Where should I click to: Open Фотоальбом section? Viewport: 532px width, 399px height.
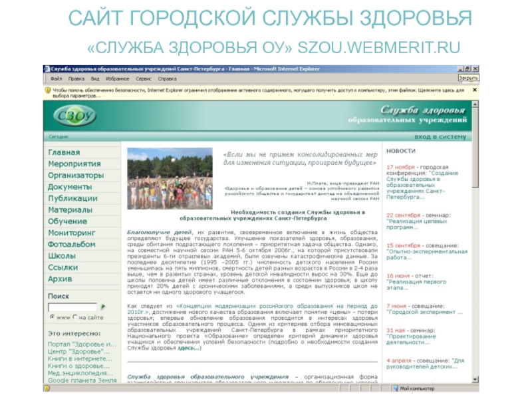coord(72,244)
